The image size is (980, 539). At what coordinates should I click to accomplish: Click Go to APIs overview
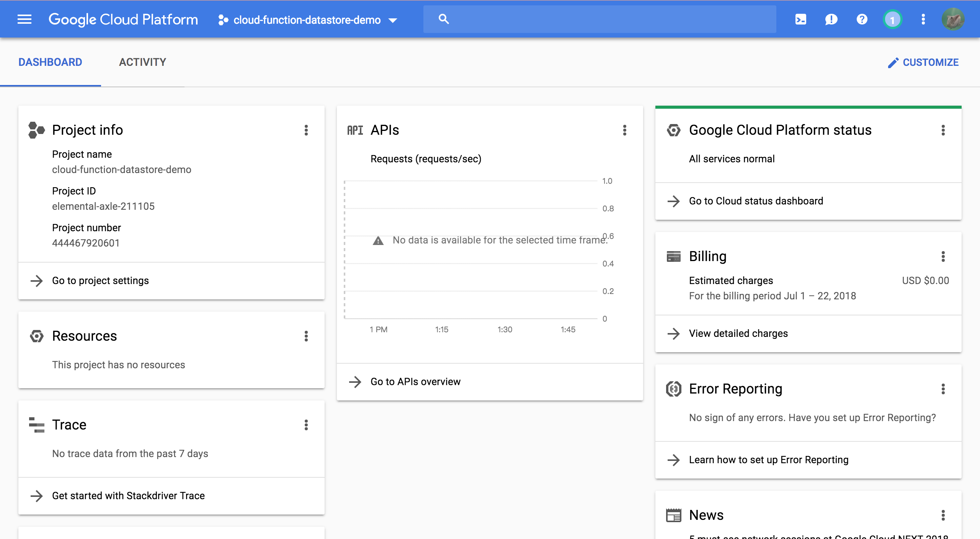click(x=415, y=382)
